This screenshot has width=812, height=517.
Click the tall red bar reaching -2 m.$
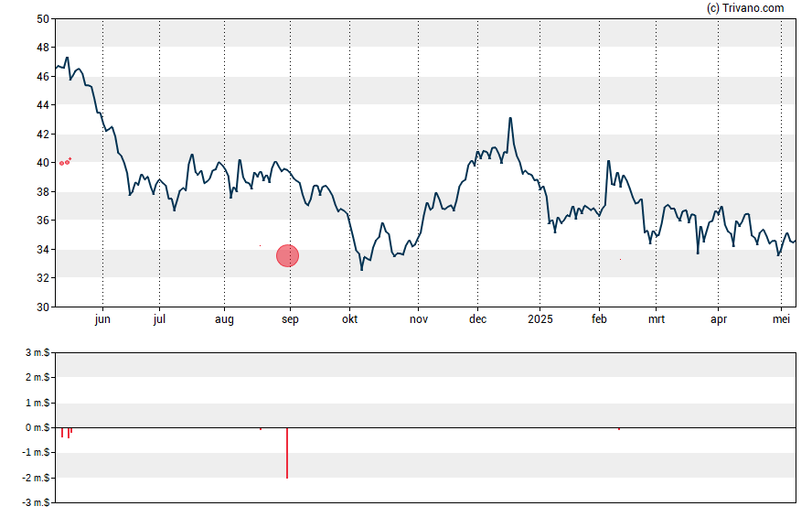click(287, 453)
